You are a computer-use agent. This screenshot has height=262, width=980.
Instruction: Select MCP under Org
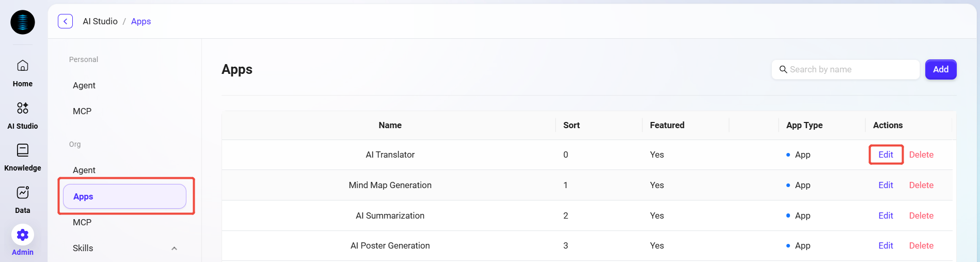(82, 222)
